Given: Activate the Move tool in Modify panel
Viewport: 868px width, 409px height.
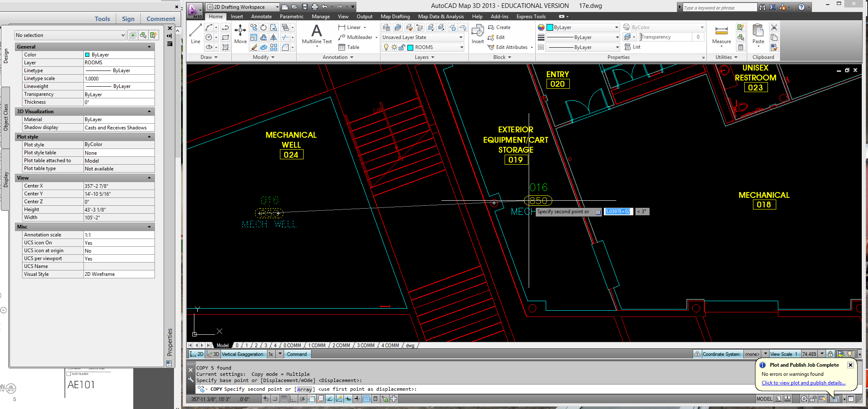Looking at the screenshot, I should coord(240,34).
